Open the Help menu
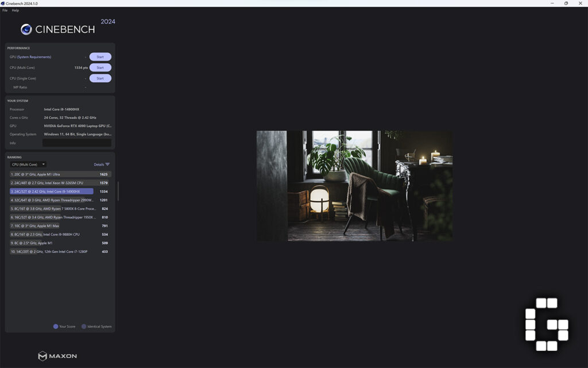Image resolution: width=588 pixels, height=368 pixels. click(x=16, y=10)
